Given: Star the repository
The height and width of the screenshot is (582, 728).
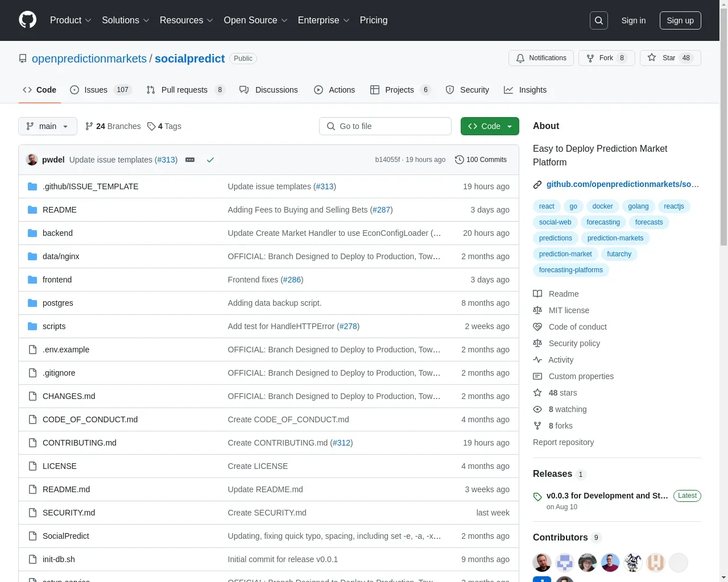Looking at the screenshot, I should pos(670,58).
